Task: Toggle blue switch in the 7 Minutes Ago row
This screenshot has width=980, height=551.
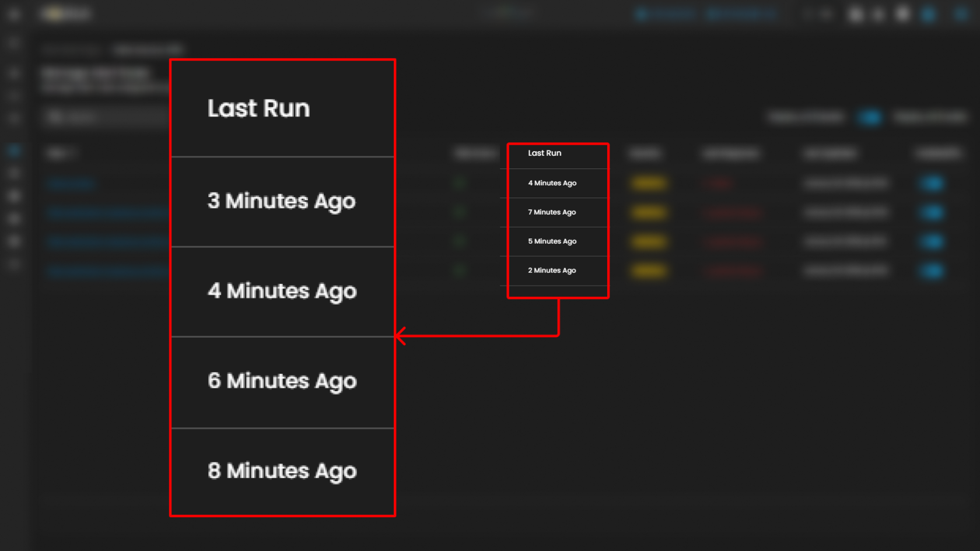Action: point(932,212)
